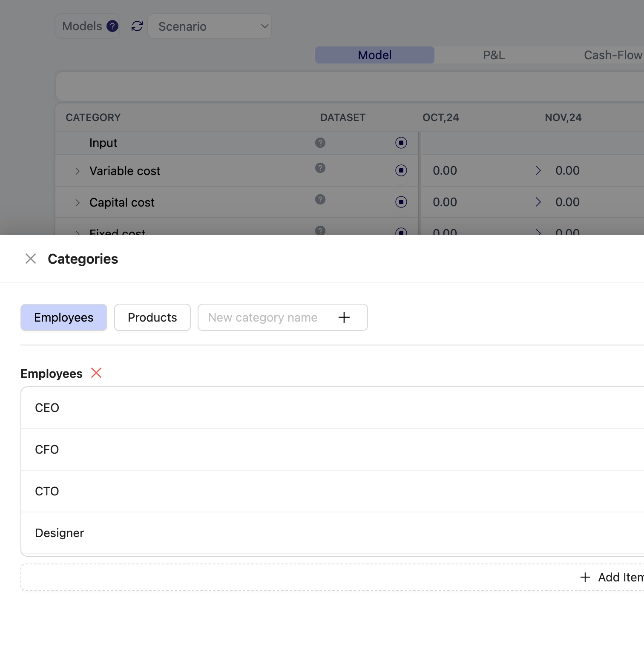Click the Input row label
This screenshot has height=650, width=644.
point(103,143)
